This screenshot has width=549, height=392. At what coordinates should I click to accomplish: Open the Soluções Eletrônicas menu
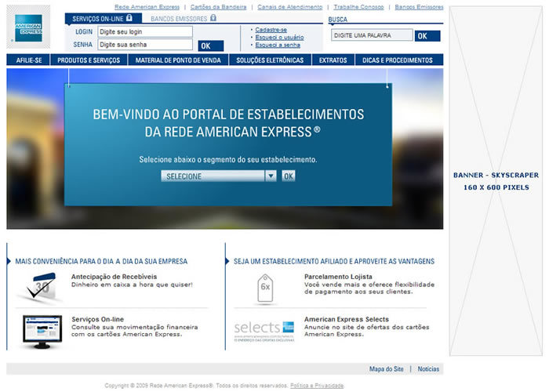point(270,60)
